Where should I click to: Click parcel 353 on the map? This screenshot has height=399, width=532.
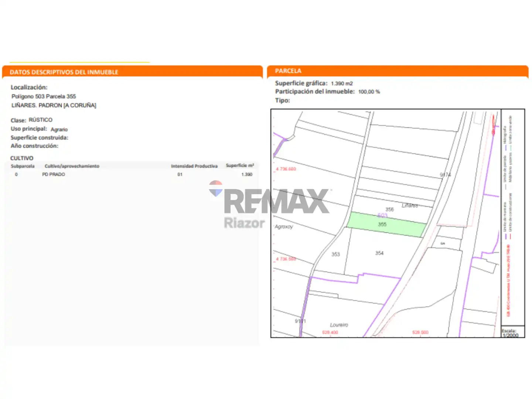point(335,254)
